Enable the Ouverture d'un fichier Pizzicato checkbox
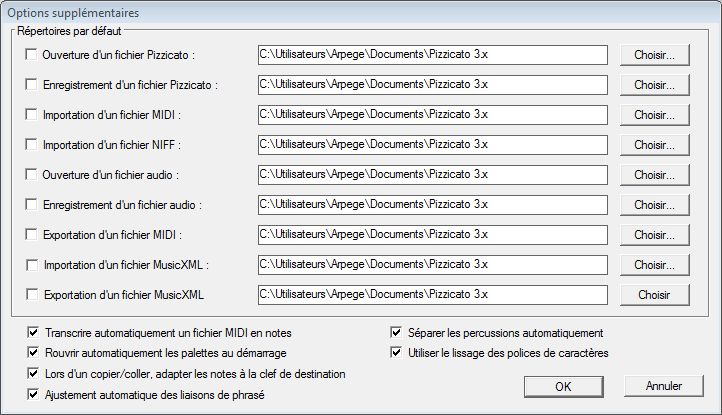The height and width of the screenshot is (415, 722). (31, 54)
